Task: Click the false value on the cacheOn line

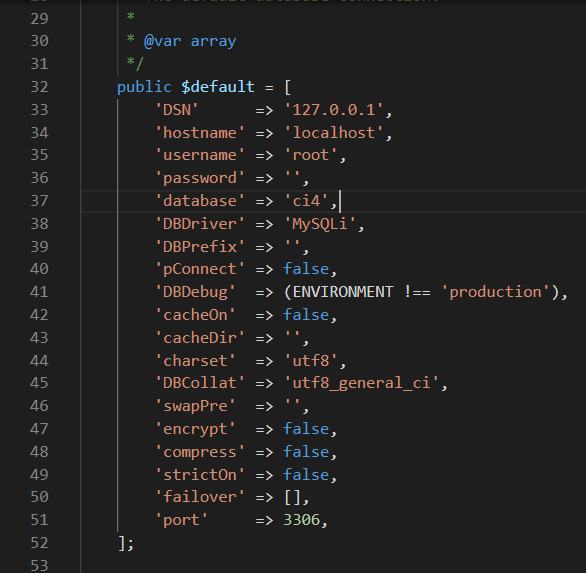Action: coord(306,315)
